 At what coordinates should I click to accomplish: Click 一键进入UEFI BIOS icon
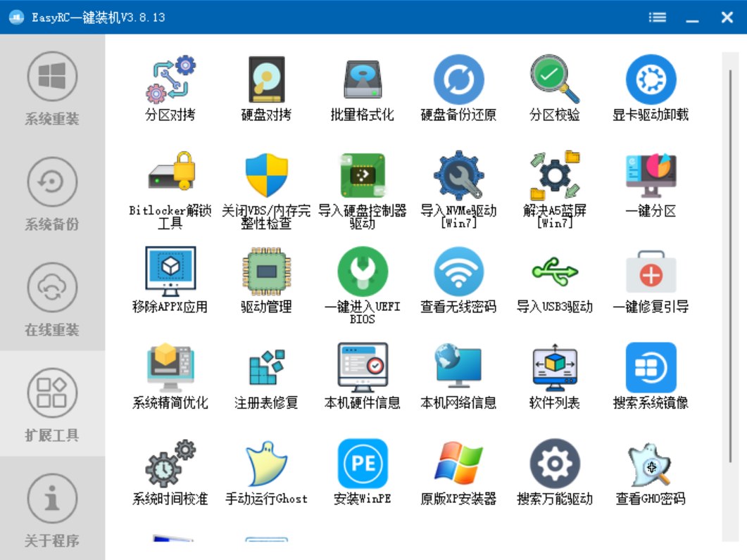coord(363,272)
